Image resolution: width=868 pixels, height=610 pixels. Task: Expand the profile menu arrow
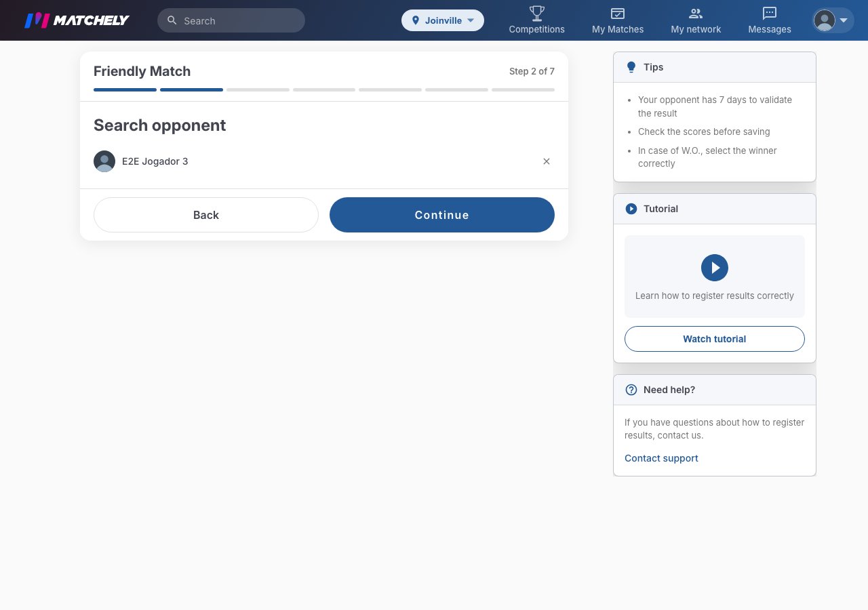point(844,20)
